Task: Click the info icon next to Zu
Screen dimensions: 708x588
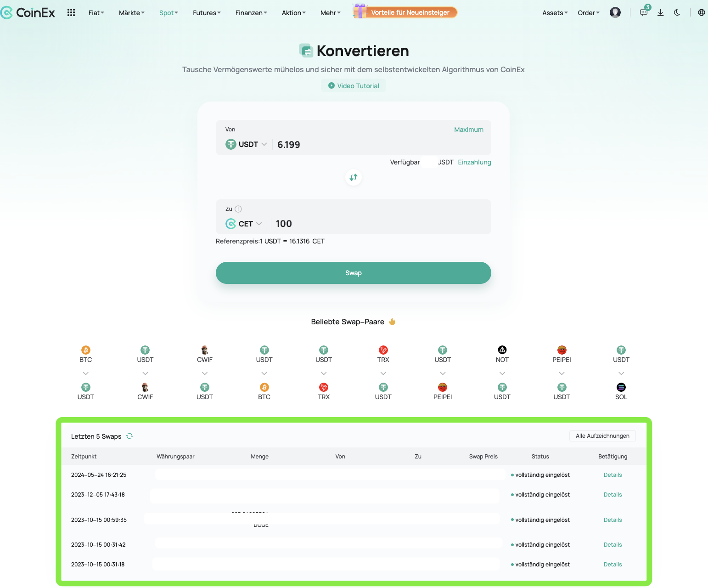Action: (238, 209)
